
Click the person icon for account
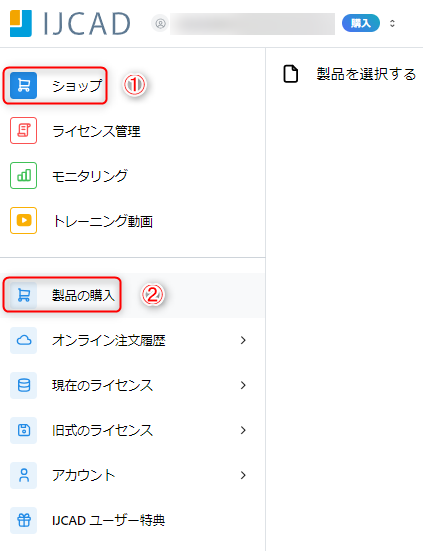(x=24, y=475)
